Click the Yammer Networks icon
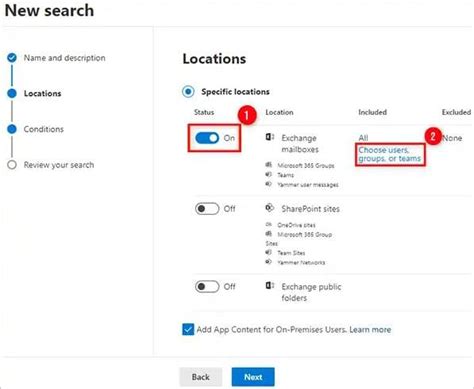The height and width of the screenshot is (389, 474). click(269, 262)
